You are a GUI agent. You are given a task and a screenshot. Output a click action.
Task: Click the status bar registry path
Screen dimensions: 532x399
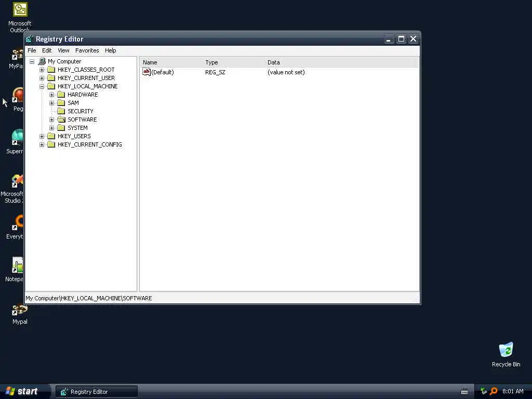(x=89, y=298)
